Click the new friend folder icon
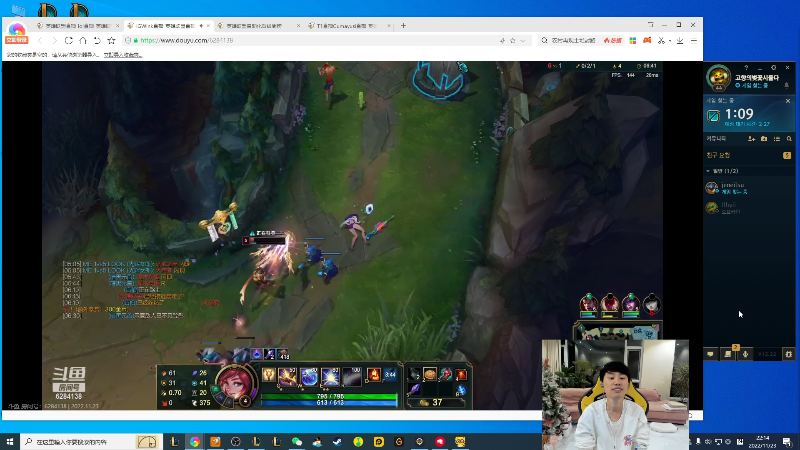The height and width of the screenshot is (450, 800). pyautogui.click(x=764, y=139)
